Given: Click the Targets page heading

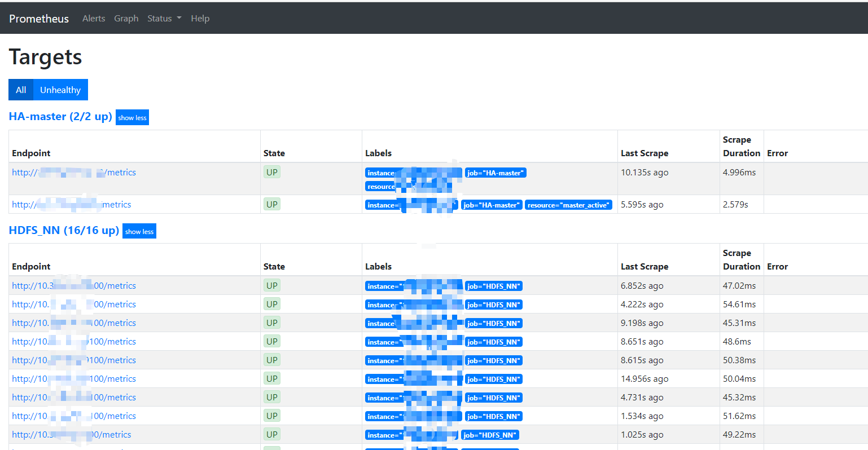Looking at the screenshot, I should point(45,57).
